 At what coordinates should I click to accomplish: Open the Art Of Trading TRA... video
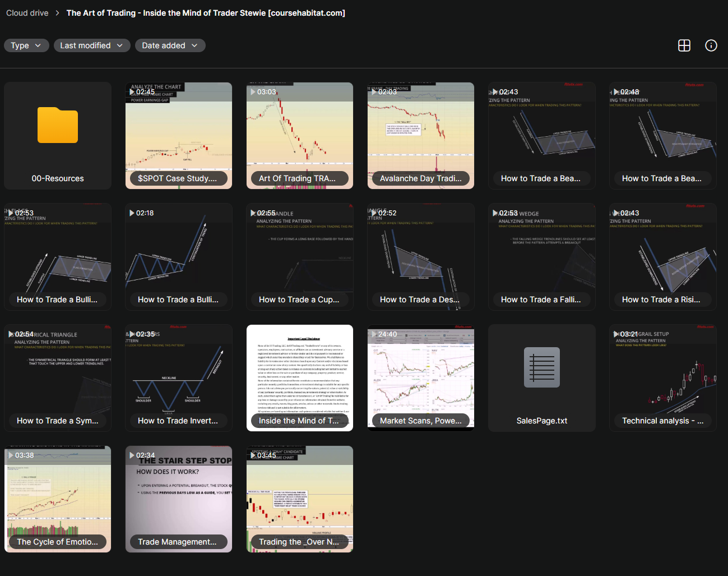click(x=300, y=136)
